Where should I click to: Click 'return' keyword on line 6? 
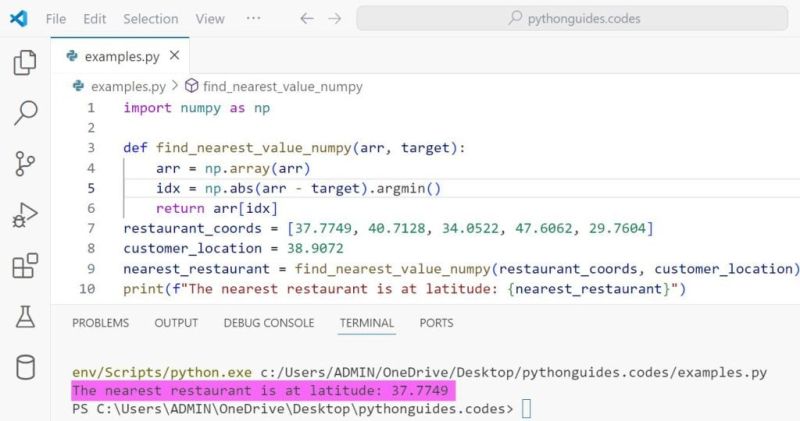[180, 208]
